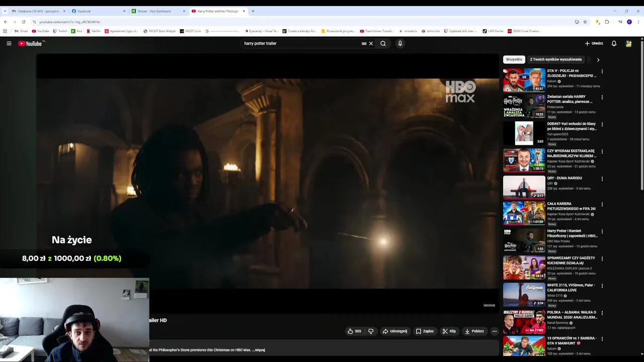Switch to Stream - Kick Dashboard tab
This screenshot has width=644, height=362.
(158, 11)
